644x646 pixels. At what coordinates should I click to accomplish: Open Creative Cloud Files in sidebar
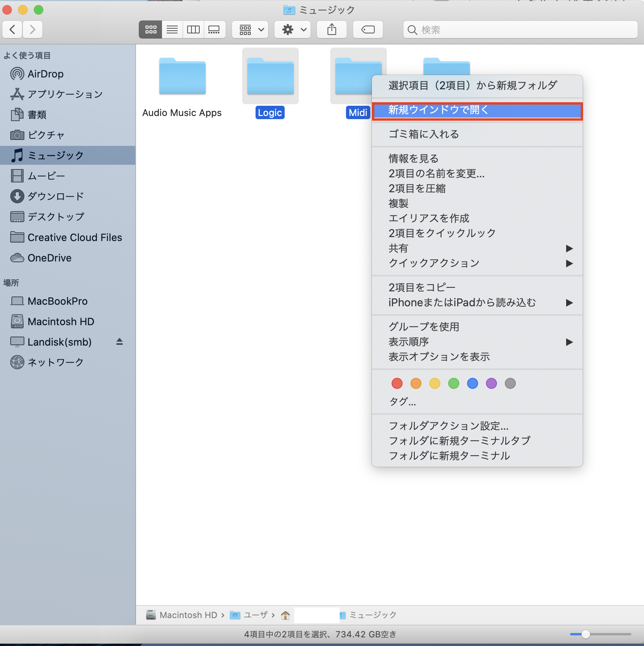pyautogui.click(x=68, y=237)
